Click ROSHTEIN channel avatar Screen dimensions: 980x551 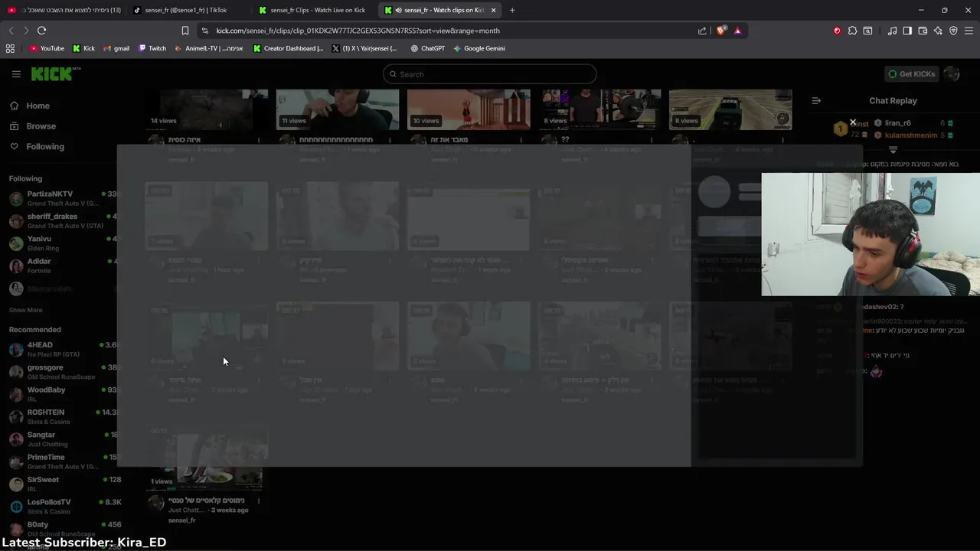(16, 416)
